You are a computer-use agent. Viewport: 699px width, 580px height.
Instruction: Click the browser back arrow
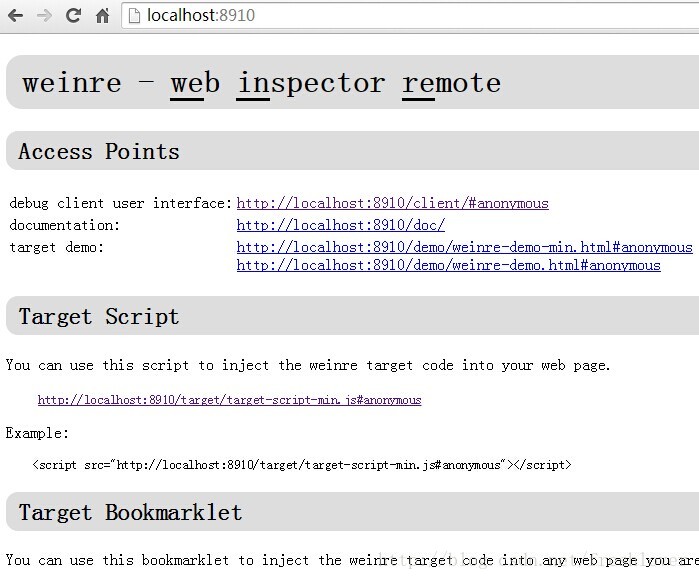pos(16,16)
